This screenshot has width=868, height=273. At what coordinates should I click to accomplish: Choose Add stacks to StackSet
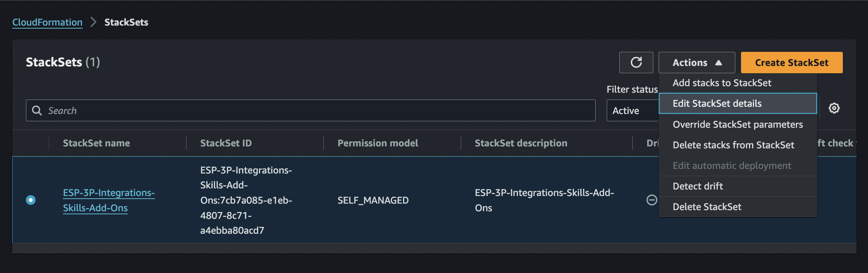[738, 83]
